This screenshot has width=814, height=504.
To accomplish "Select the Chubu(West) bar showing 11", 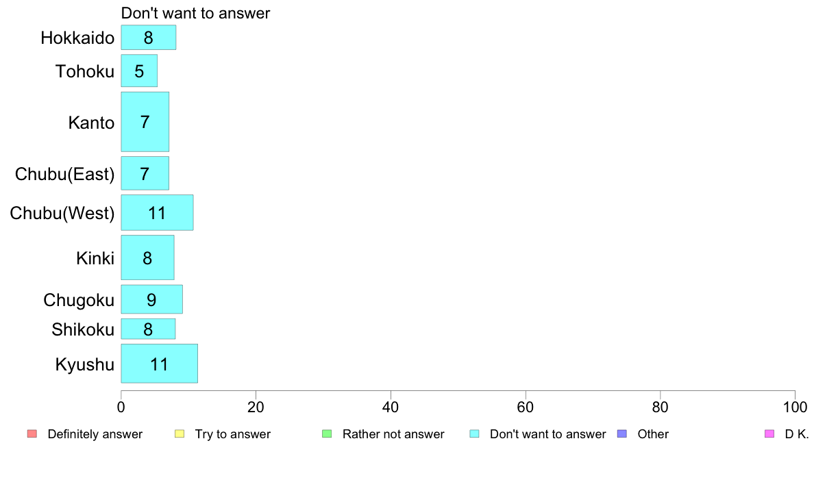I will coord(158,213).
